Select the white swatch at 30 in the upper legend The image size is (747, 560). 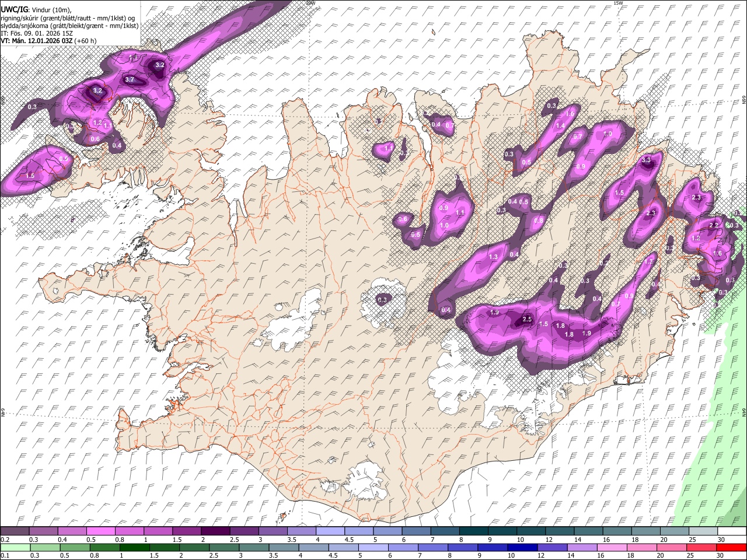732,531
